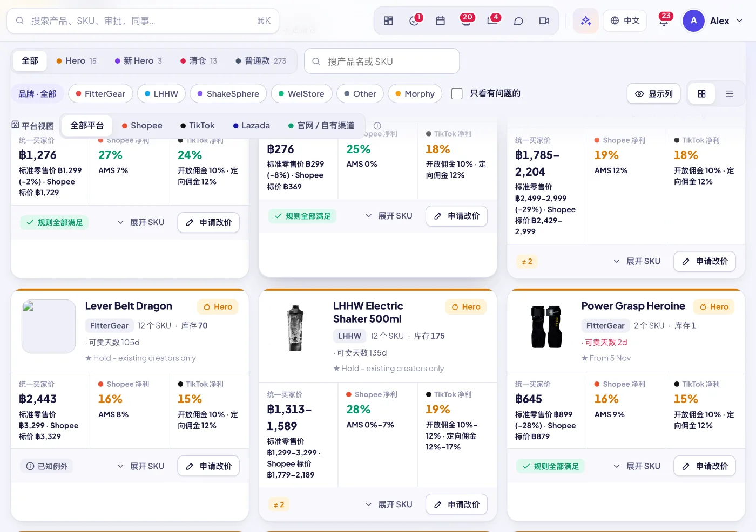The width and height of the screenshot is (756, 532).
Task: Select the Hero 15 tab
Action: point(76,61)
